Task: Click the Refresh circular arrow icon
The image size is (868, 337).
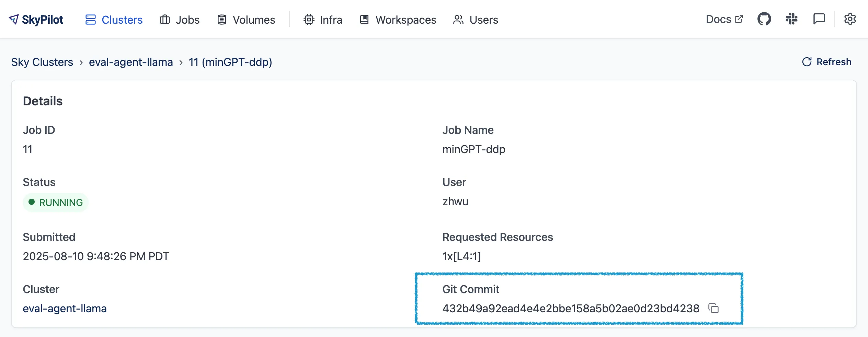Action: [807, 62]
